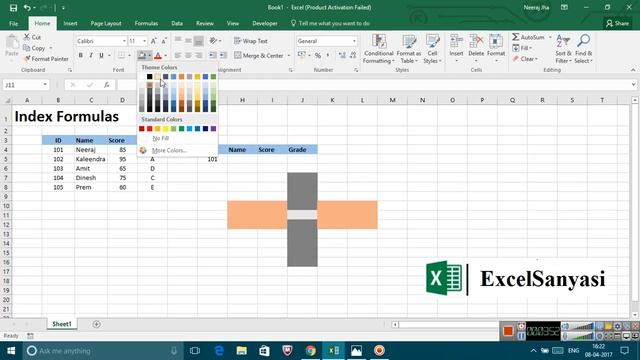Switch to the Insert tab
This screenshot has height=360, width=640.
[70, 24]
